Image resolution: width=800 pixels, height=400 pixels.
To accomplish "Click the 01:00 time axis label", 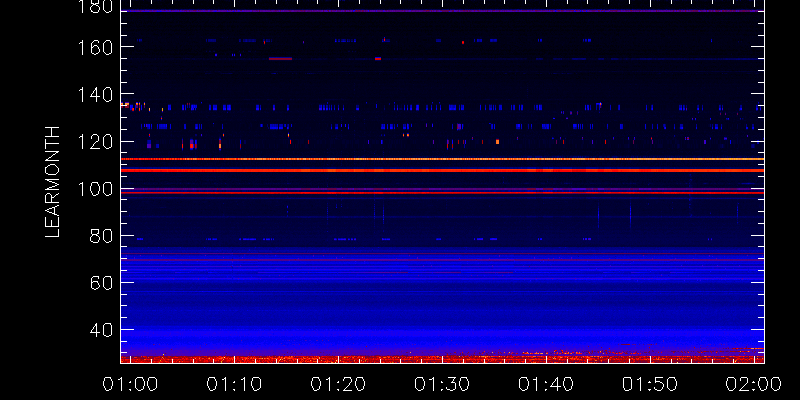I will click(130, 384).
